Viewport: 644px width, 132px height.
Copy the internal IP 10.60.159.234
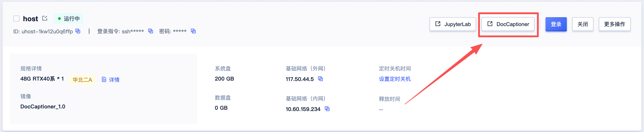(x=327, y=109)
